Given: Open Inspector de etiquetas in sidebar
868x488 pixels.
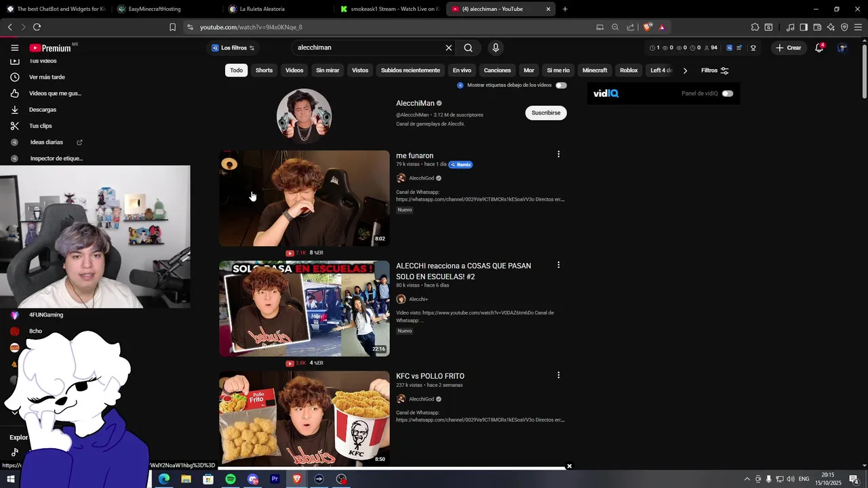Looking at the screenshot, I should pos(56,159).
